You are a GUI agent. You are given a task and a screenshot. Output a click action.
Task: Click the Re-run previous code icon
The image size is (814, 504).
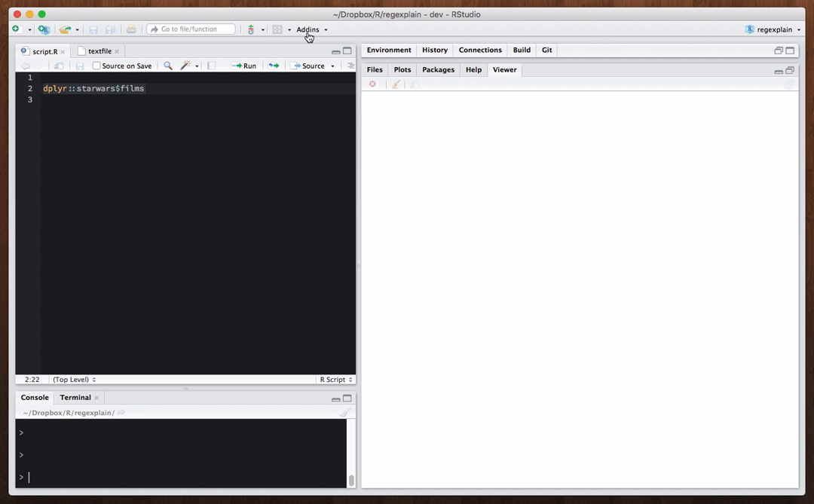tap(274, 66)
